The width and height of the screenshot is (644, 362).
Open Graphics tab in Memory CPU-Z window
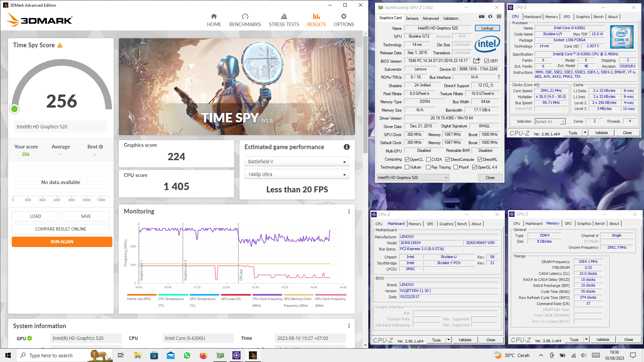tap(584, 224)
